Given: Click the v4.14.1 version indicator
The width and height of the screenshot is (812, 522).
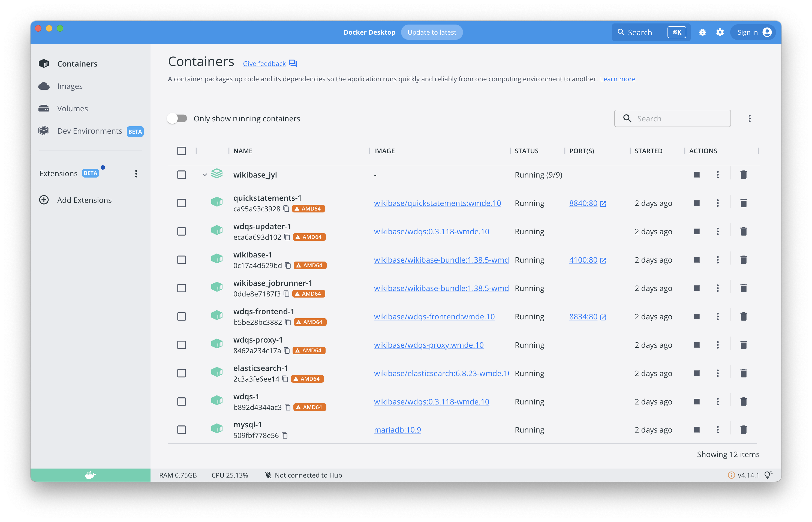Looking at the screenshot, I should point(748,475).
